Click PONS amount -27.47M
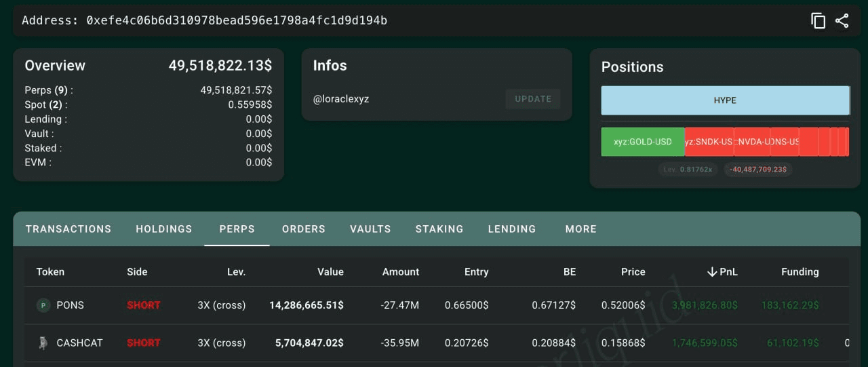 click(x=400, y=305)
